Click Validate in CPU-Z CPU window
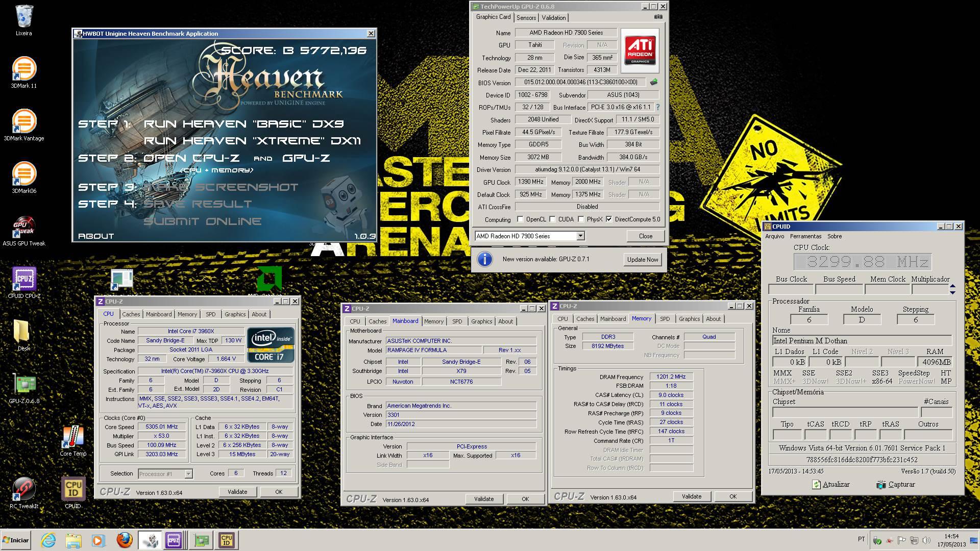This screenshot has height=551, width=980. [x=237, y=492]
